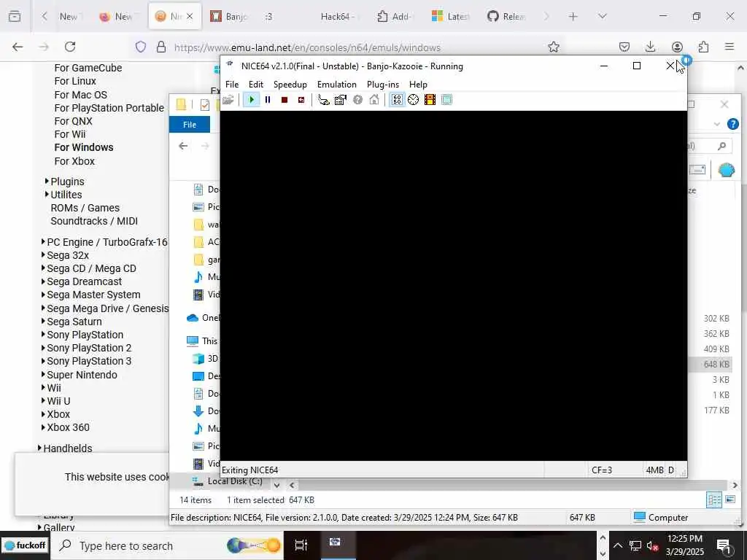Image resolution: width=747 pixels, height=560 pixels.
Task: Click the green Play emulation button
Action: (251, 100)
